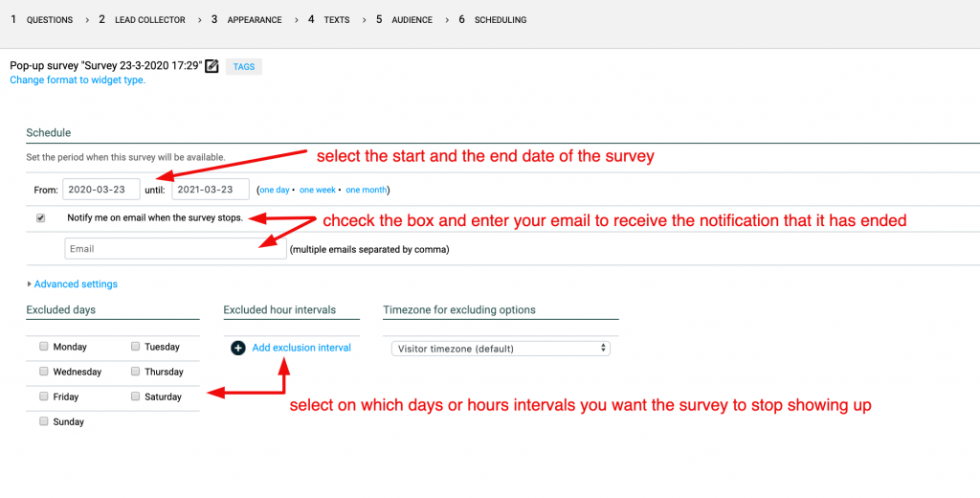Focus the Email input field

[x=175, y=249]
